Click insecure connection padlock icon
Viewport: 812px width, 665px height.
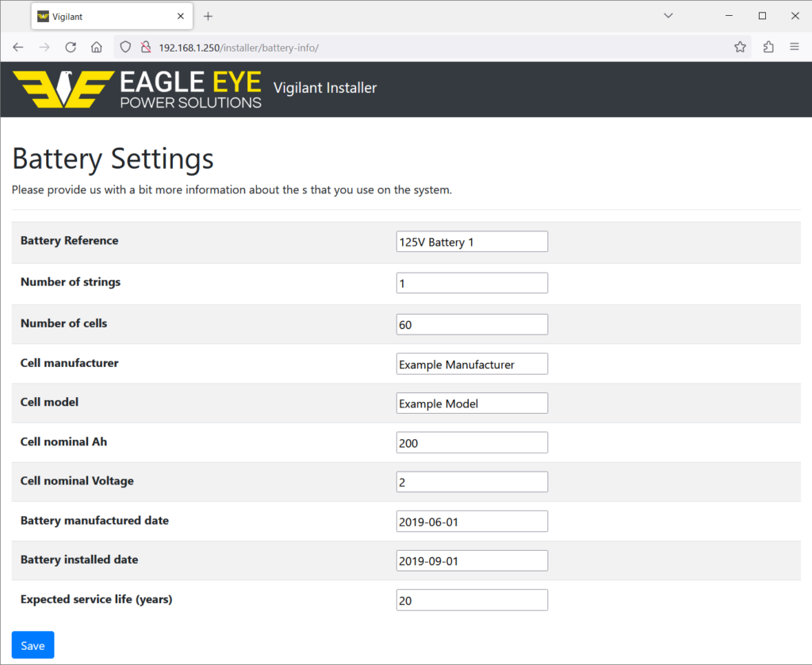click(146, 48)
